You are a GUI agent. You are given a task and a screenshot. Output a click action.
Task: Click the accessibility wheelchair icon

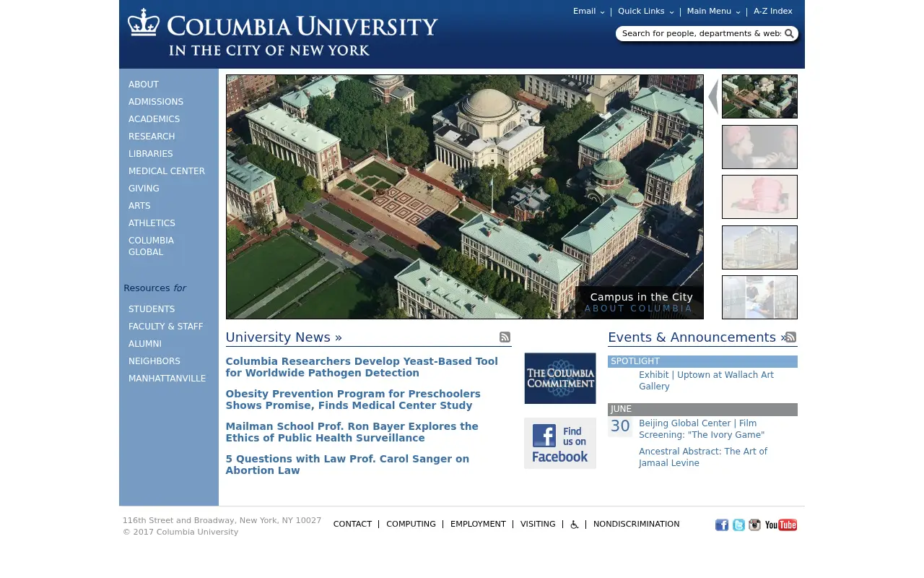pyautogui.click(x=575, y=525)
